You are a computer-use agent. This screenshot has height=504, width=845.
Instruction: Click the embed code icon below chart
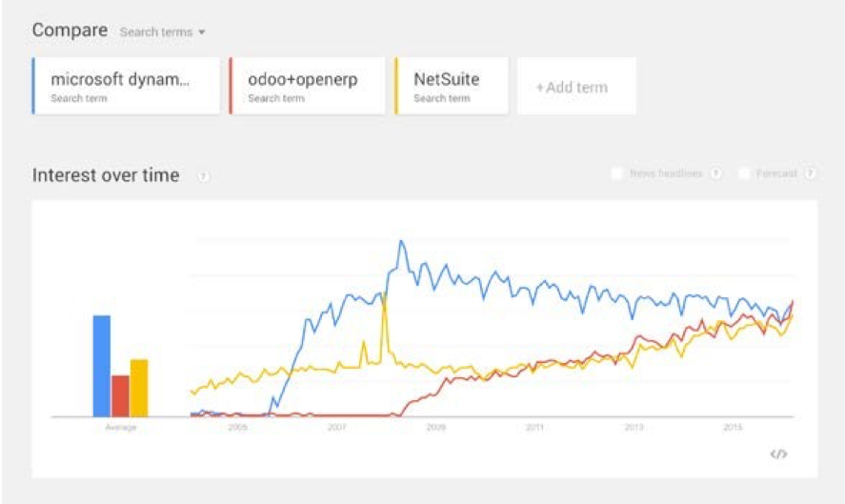point(778,454)
